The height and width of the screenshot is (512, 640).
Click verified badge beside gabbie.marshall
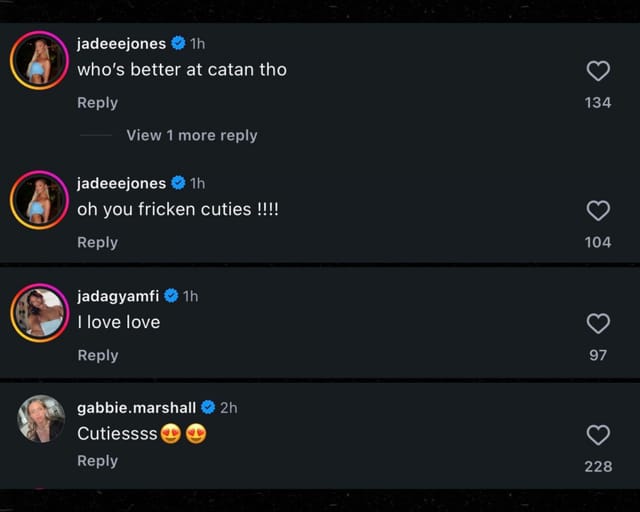pos(208,407)
